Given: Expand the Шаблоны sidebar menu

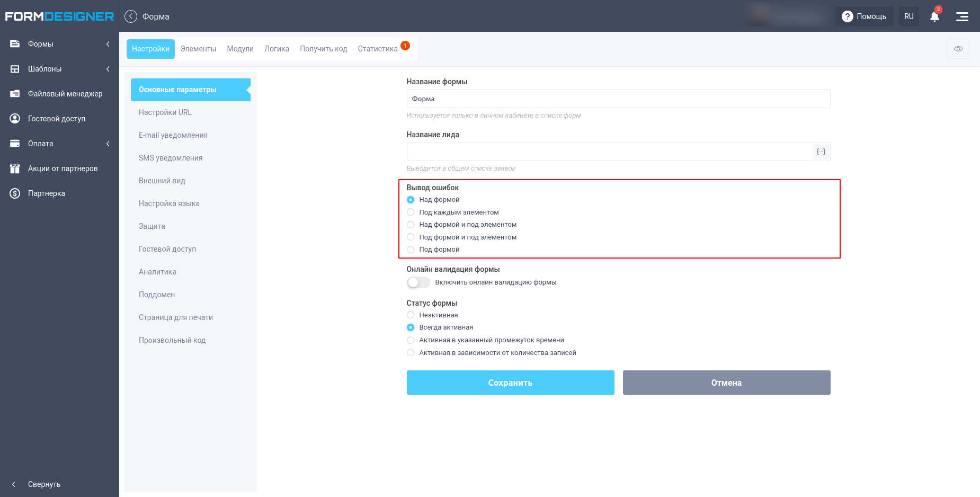Looking at the screenshot, I should coord(45,69).
